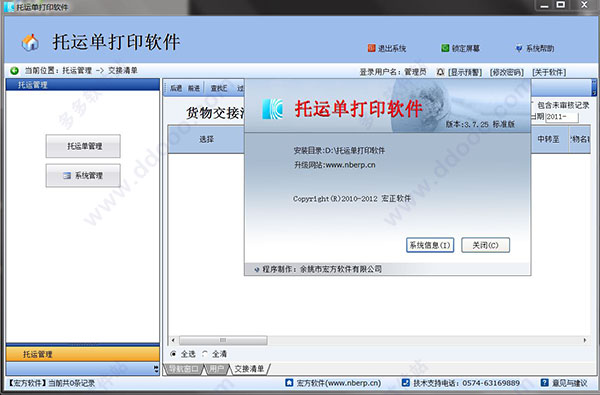600x395 pixels.
Task: Select the 全清 radio button
Action: pyautogui.click(x=205, y=354)
